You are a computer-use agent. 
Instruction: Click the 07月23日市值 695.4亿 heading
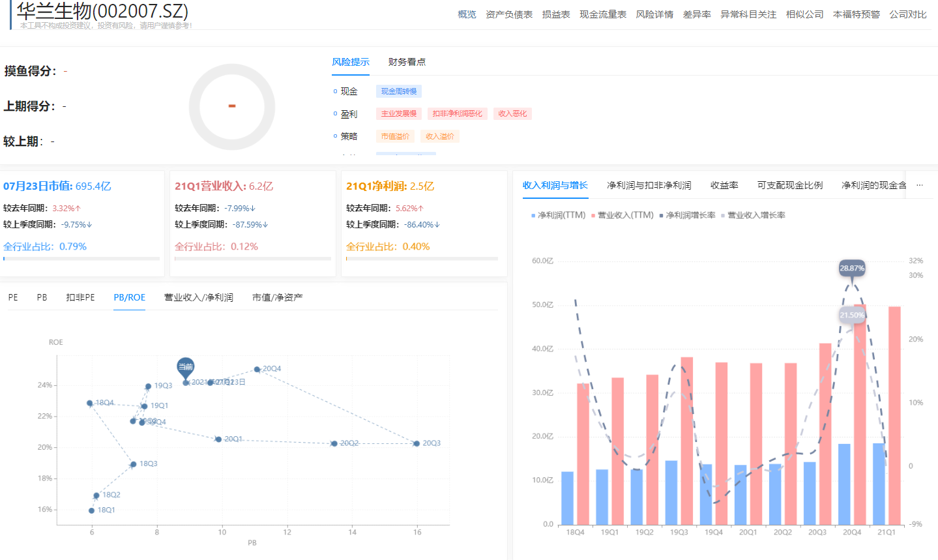[x=57, y=186]
